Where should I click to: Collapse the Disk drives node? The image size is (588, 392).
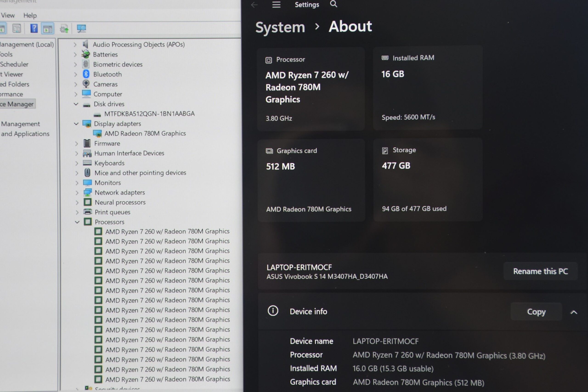(x=76, y=104)
